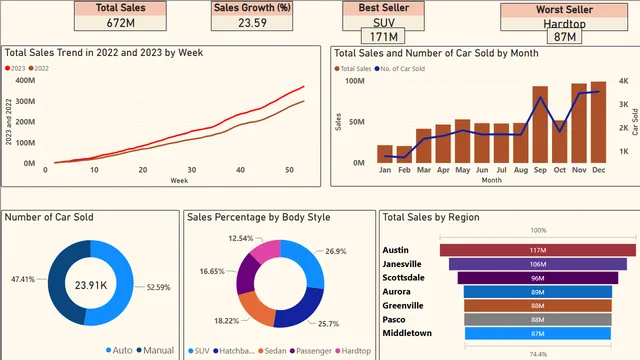This screenshot has height=360, width=640.
Task: Select the November sales bar
Action: click(579, 123)
